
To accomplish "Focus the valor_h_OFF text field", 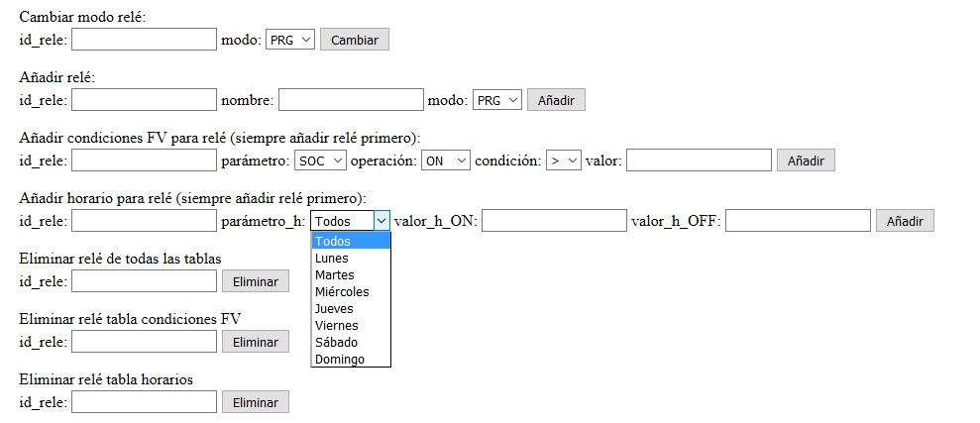I will point(798,221).
